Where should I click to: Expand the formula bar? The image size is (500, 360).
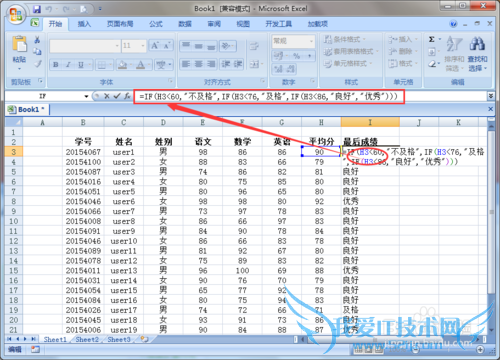point(491,96)
